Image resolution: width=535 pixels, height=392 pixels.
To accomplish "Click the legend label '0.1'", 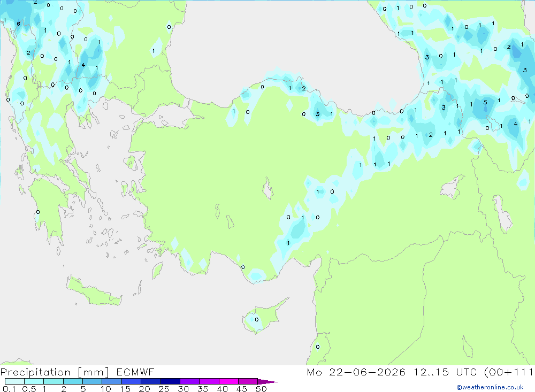I will (9, 389).
